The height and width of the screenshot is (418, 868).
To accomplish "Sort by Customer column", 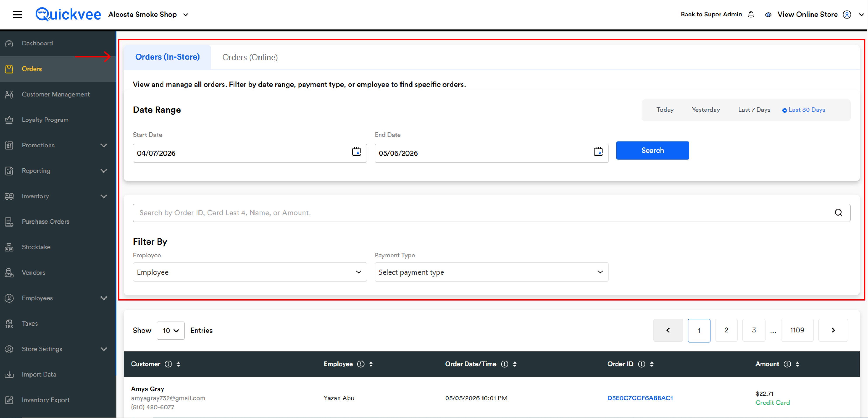I will point(178,364).
